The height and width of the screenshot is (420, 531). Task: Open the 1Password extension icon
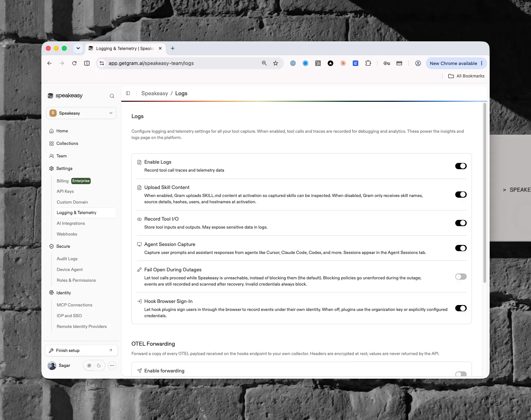coord(293,63)
